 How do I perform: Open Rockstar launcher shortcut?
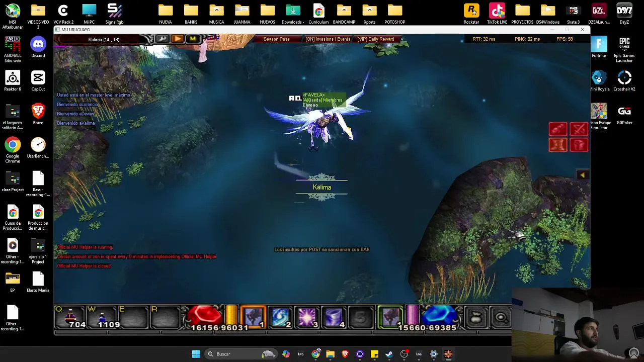click(471, 14)
